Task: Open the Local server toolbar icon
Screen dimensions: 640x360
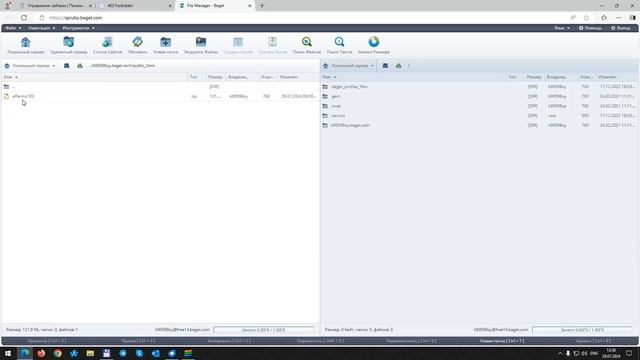Action: (25, 42)
